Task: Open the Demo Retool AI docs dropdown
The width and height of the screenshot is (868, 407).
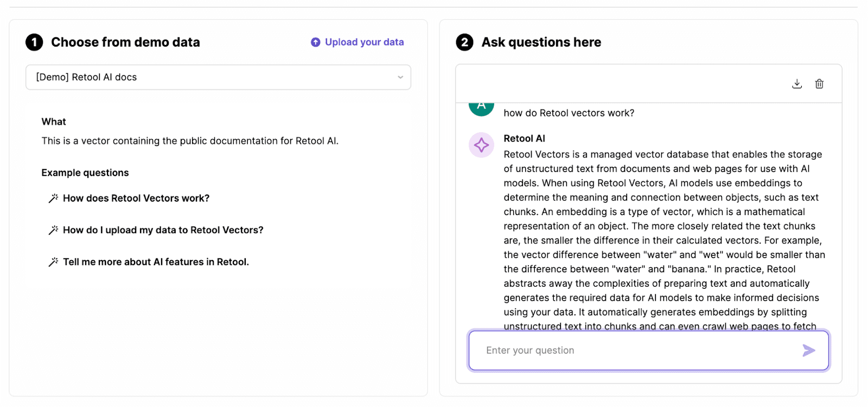Action: [218, 77]
